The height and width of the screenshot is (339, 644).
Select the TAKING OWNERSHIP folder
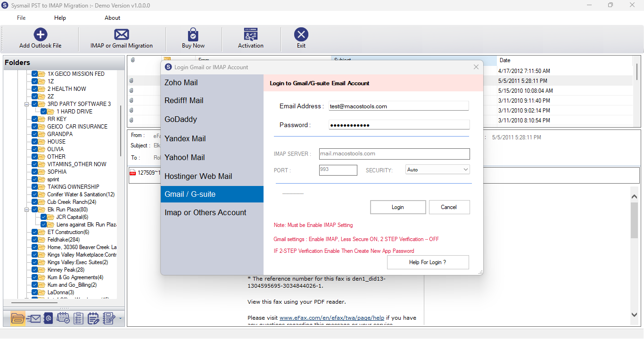click(73, 187)
